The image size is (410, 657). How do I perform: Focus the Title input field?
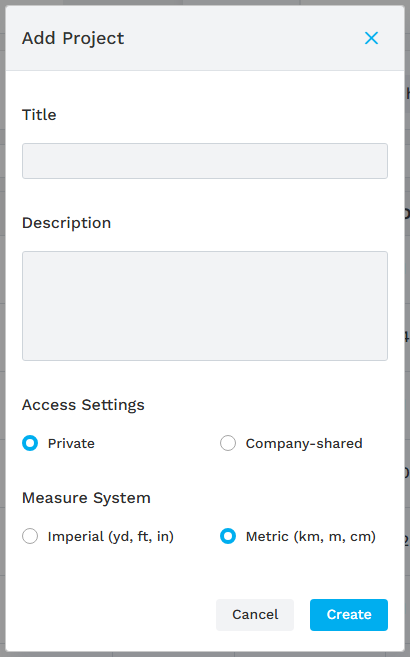[x=205, y=161]
